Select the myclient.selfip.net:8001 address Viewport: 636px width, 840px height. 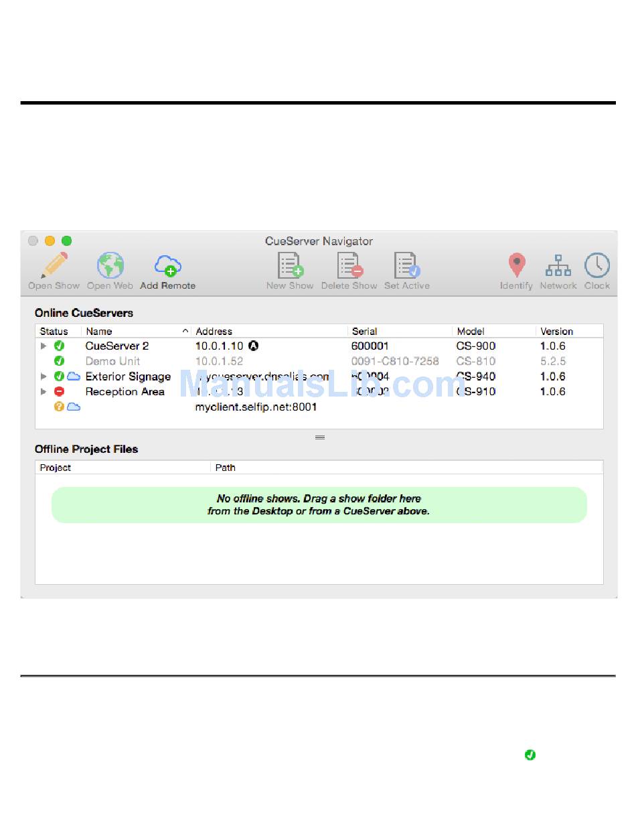(256, 407)
